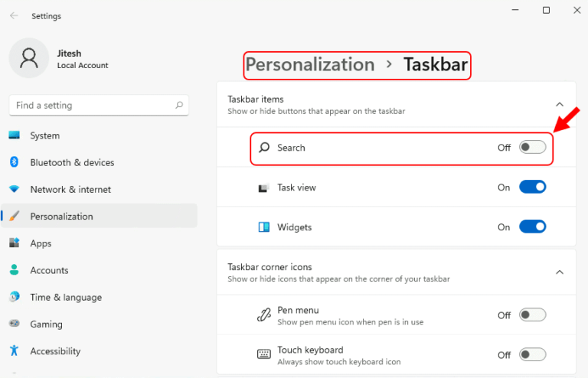Click Personalization in the breadcrumb
Viewport: 588px width, 378px height.
tap(310, 65)
